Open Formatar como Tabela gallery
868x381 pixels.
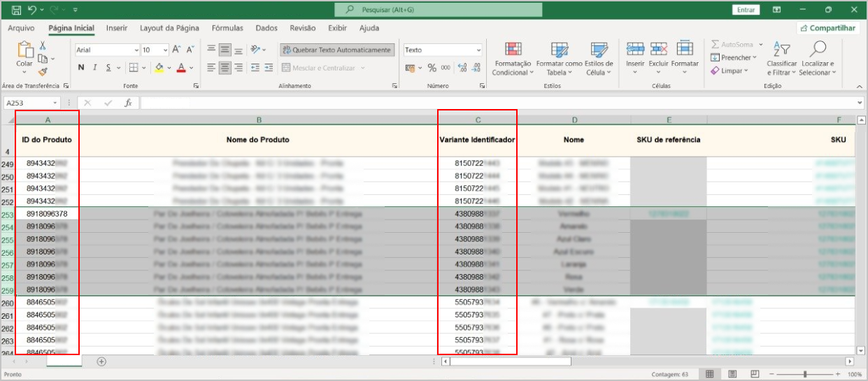559,58
